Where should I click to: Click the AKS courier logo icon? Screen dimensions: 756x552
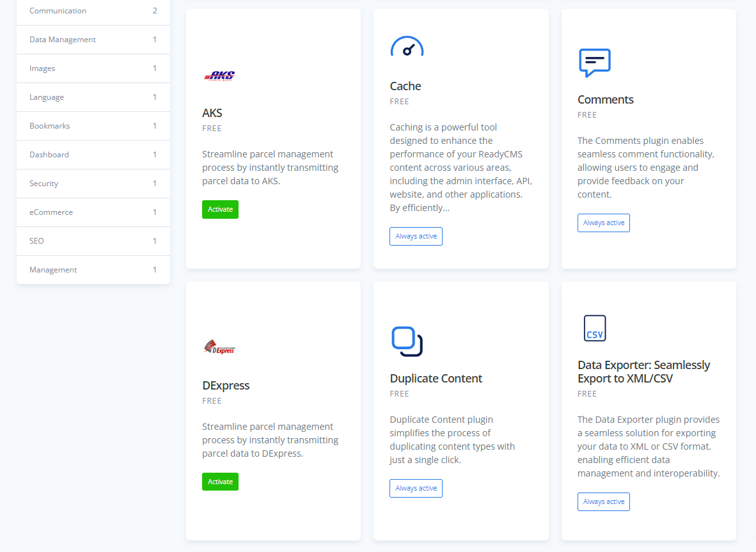tap(219, 75)
